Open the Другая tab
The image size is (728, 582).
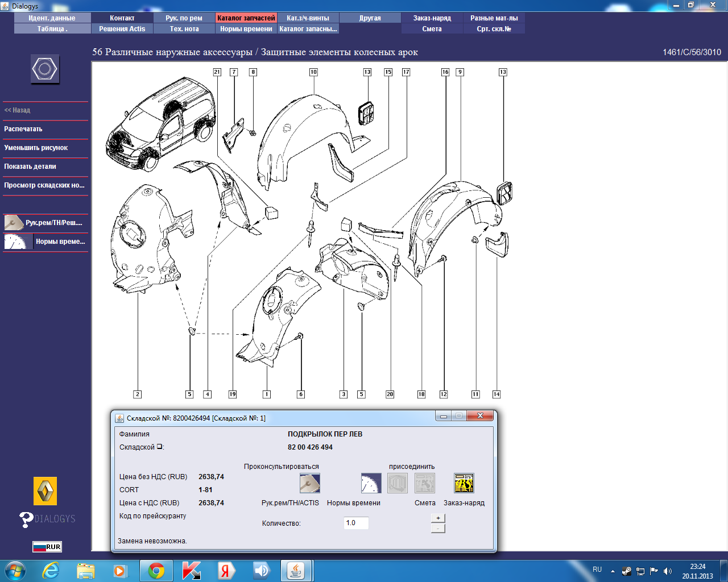click(370, 18)
